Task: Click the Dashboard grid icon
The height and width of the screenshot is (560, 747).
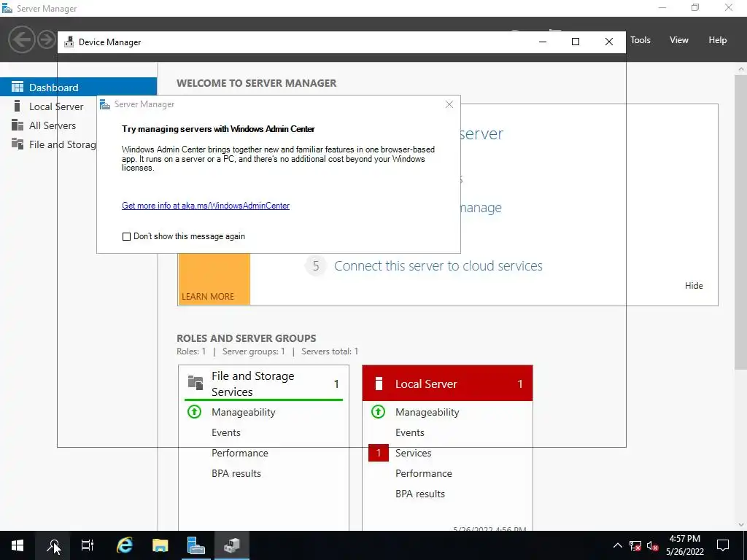Action: coord(18,87)
